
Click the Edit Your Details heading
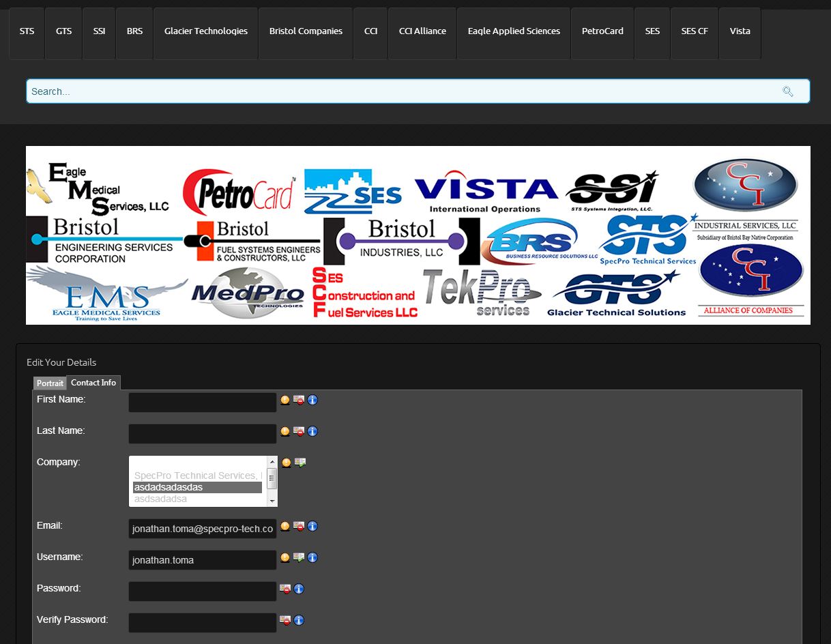click(x=61, y=362)
